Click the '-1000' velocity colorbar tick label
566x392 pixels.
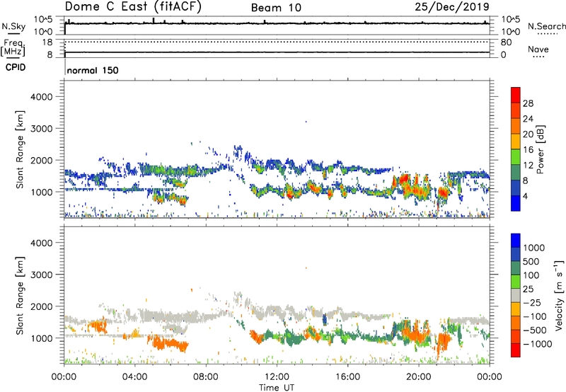(537, 344)
